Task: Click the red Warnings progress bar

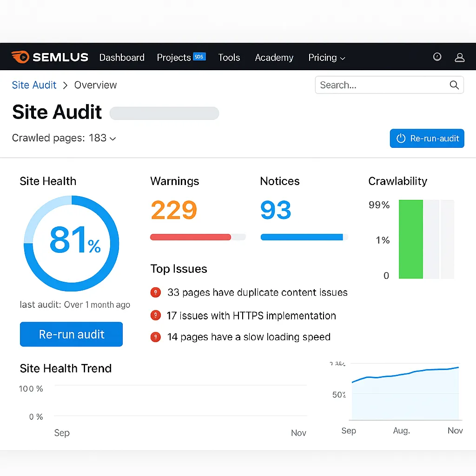Action: point(191,237)
